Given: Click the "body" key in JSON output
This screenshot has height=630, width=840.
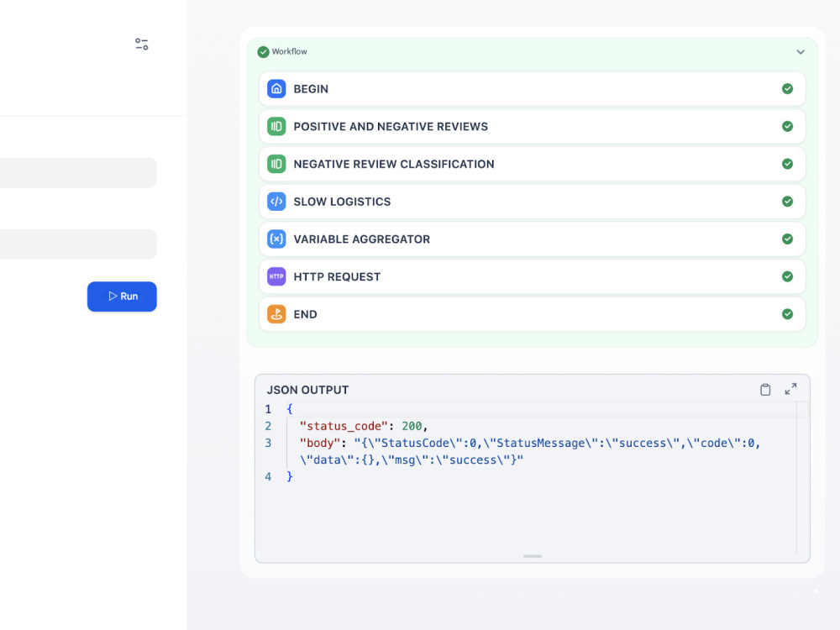Looking at the screenshot, I should click(320, 443).
